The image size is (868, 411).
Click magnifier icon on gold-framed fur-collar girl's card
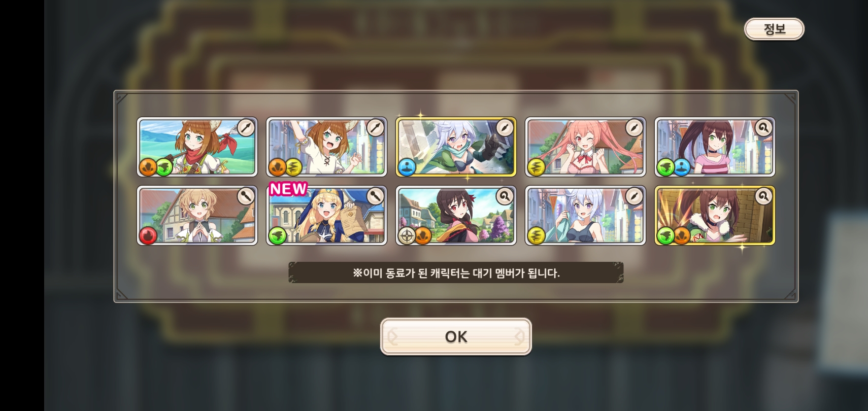coord(763,196)
